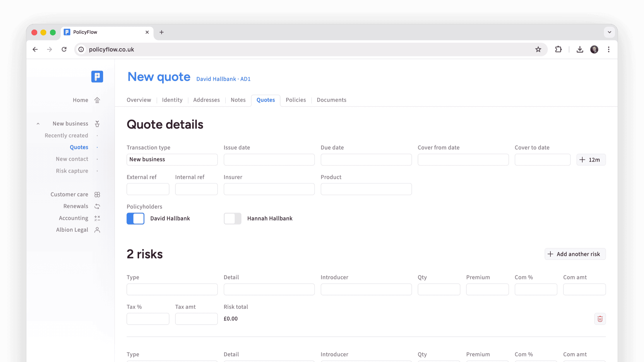Image resolution: width=644 pixels, height=362 pixels.
Task: Click the first risk Tax amt field
Action: 196,319
